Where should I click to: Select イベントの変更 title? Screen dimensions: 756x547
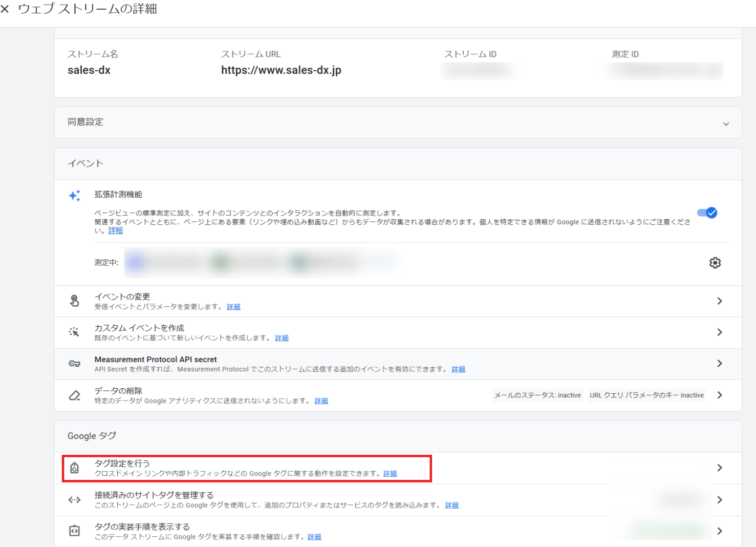click(x=122, y=297)
